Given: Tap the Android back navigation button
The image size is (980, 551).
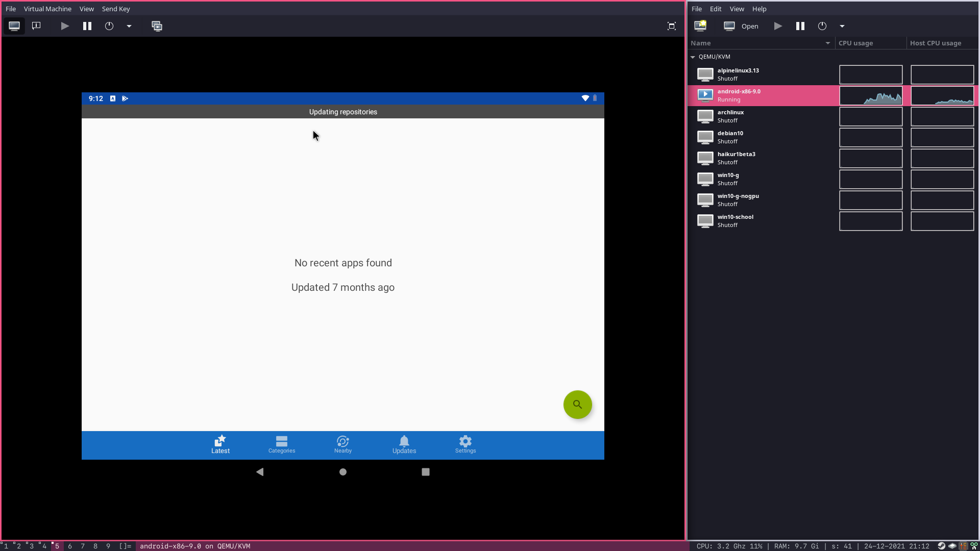Looking at the screenshot, I should [x=260, y=472].
